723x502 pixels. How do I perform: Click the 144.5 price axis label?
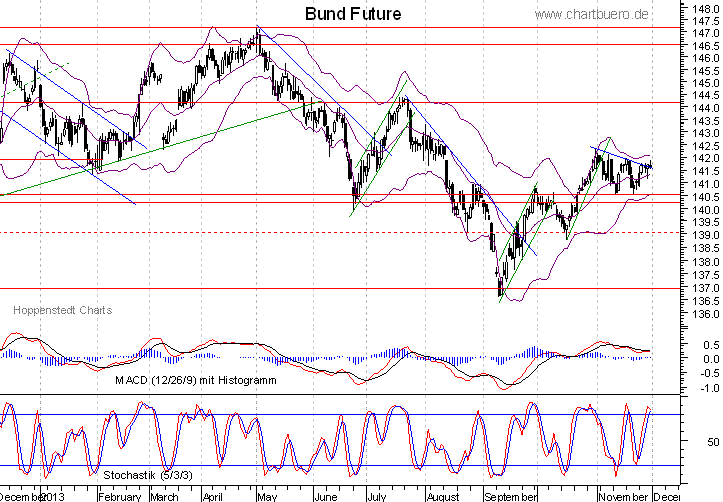[705, 95]
